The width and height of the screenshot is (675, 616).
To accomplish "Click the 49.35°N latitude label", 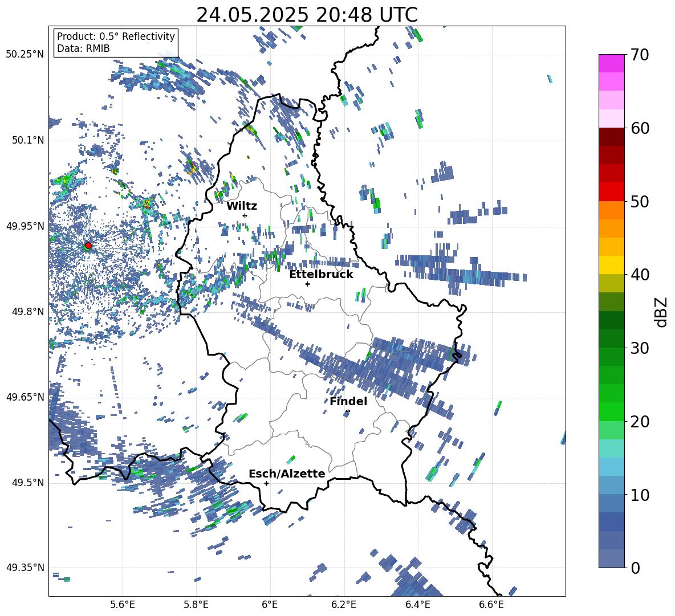I will point(25,568).
